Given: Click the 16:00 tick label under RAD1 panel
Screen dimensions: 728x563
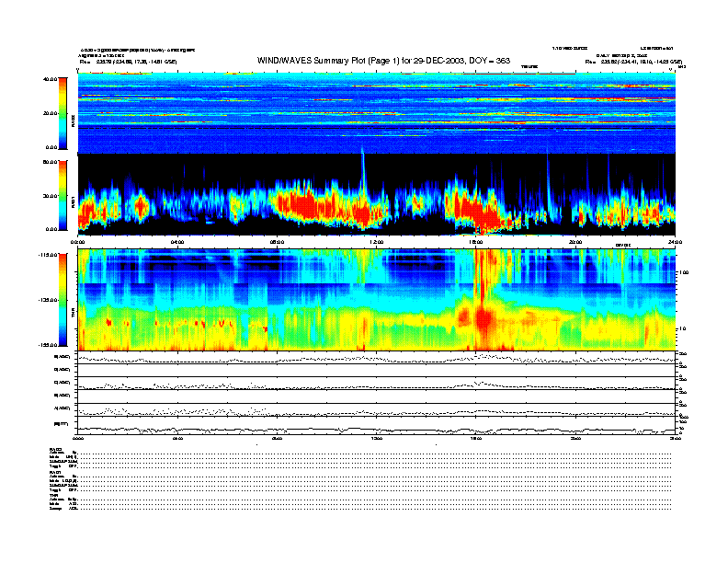Looking at the screenshot, I should click(476, 242).
